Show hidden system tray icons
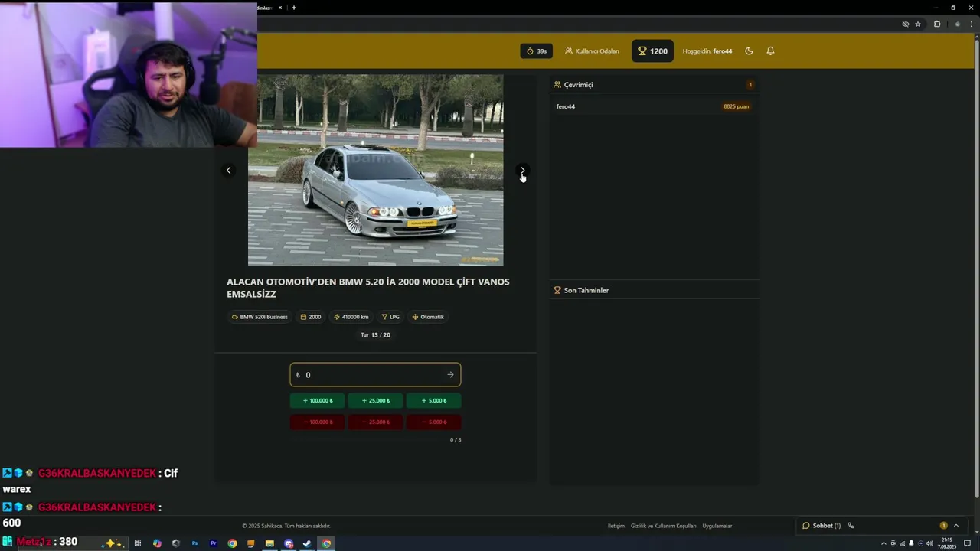This screenshot has height=551, width=980. [x=884, y=543]
